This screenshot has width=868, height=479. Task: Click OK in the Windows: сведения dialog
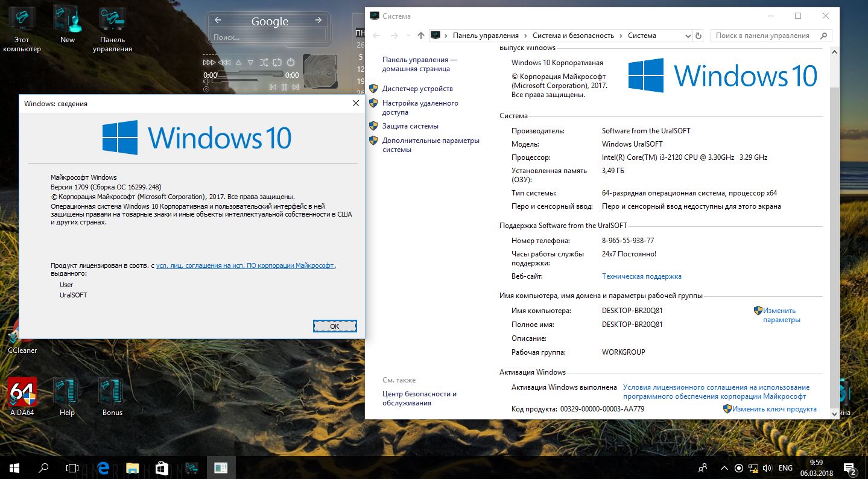click(x=335, y=326)
